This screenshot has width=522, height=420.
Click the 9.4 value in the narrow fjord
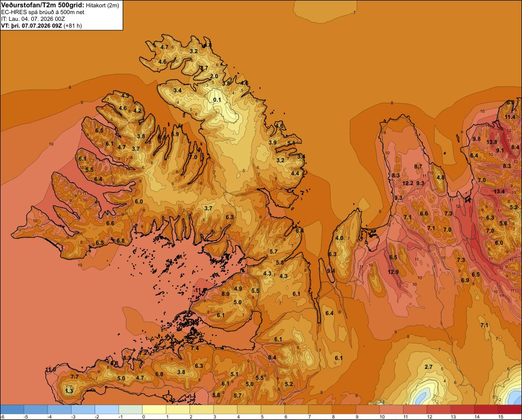tap(331, 271)
